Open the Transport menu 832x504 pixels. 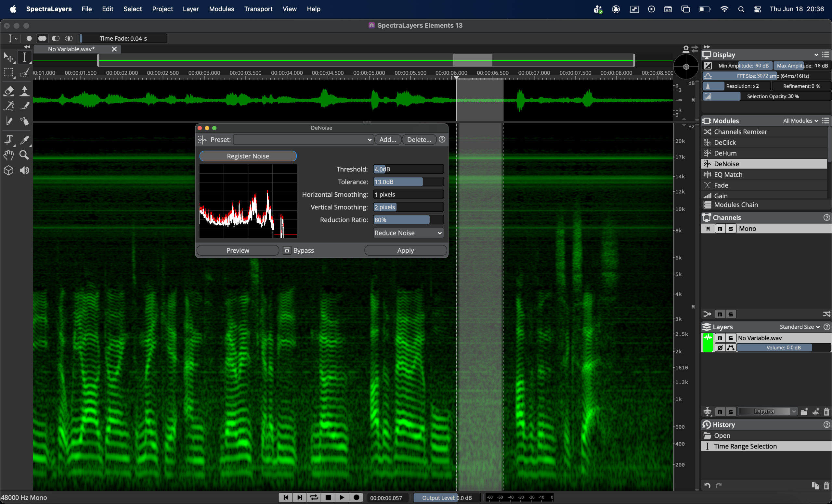click(x=258, y=9)
